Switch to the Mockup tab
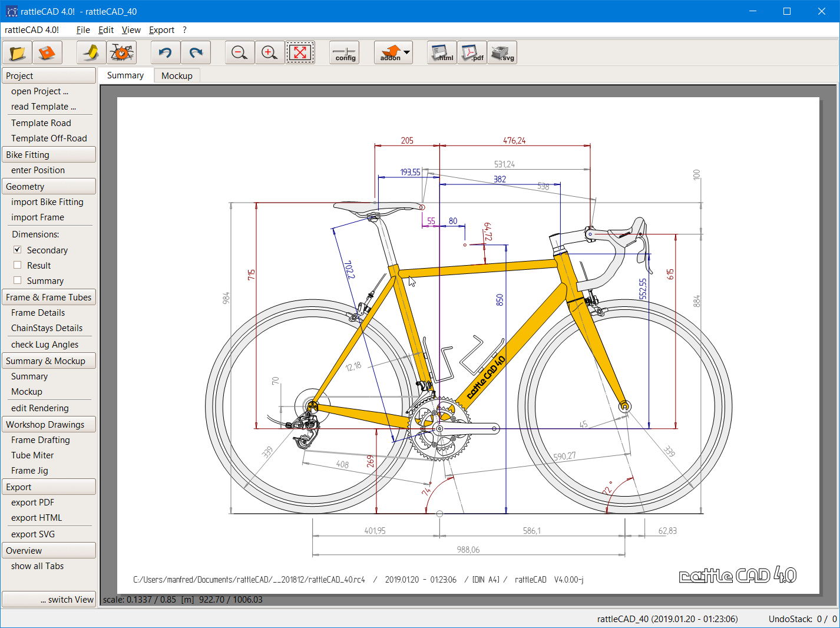Viewport: 840px width, 628px height. click(177, 75)
